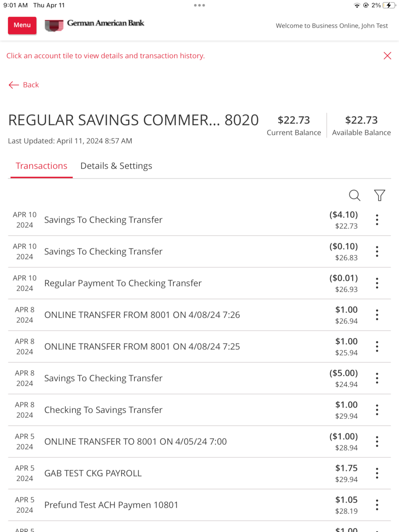Select the Transactions tab
399x532 pixels.
(41, 166)
